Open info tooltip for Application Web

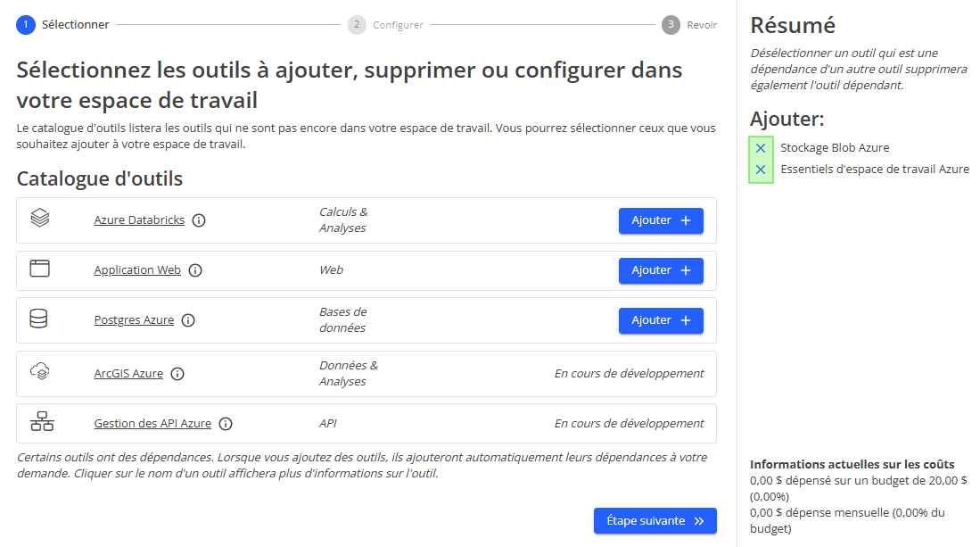coord(195,270)
